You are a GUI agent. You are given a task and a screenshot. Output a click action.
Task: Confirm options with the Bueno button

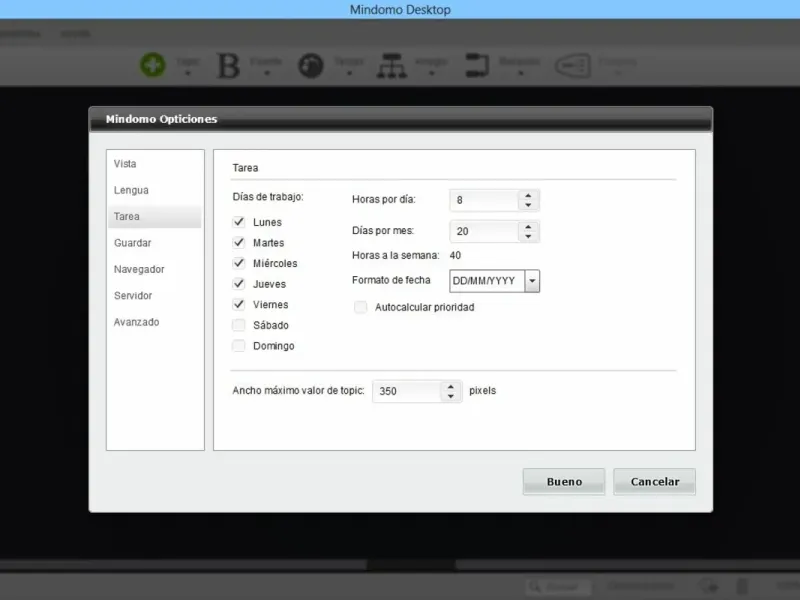click(x=564, y=482)
